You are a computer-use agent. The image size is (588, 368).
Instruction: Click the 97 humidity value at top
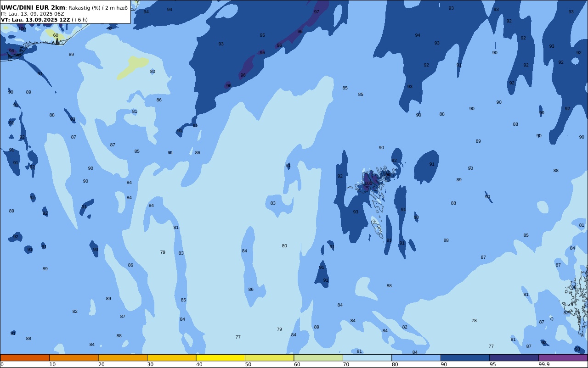(x=317, y=12)
